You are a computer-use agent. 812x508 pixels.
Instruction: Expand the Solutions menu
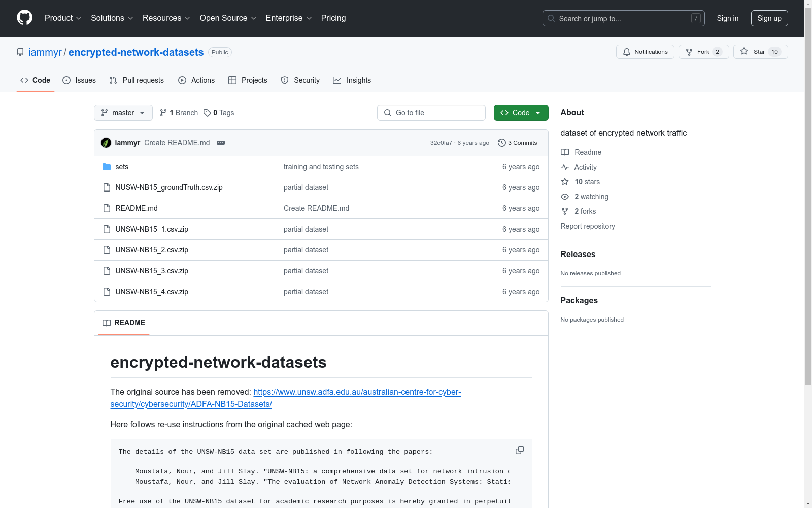pos(112,18)
